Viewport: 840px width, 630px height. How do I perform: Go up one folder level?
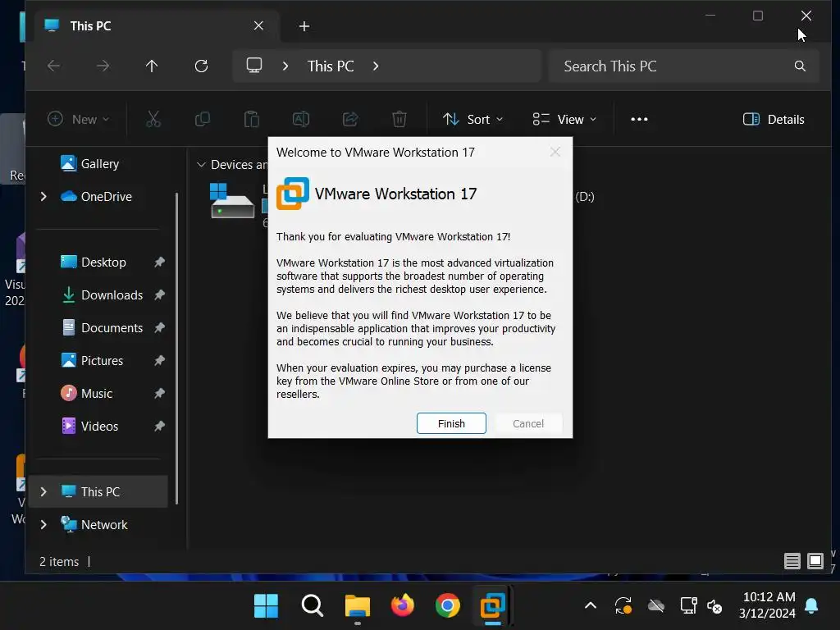(152, 66)
